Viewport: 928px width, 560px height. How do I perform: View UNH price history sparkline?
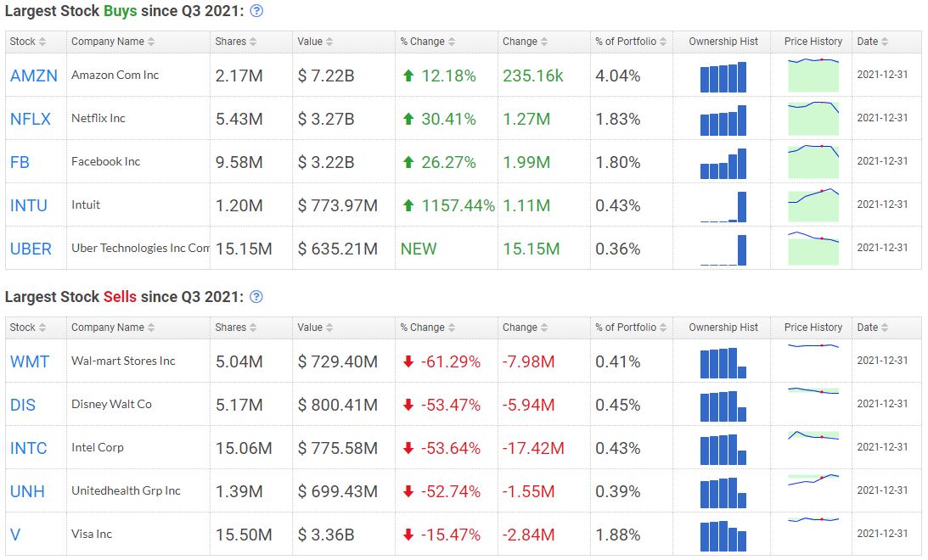tap(813, 479)
